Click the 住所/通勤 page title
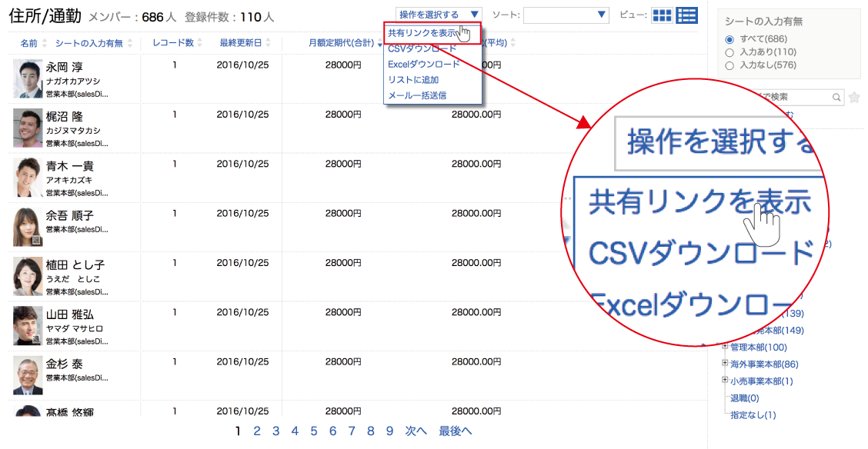 point(45,16)
